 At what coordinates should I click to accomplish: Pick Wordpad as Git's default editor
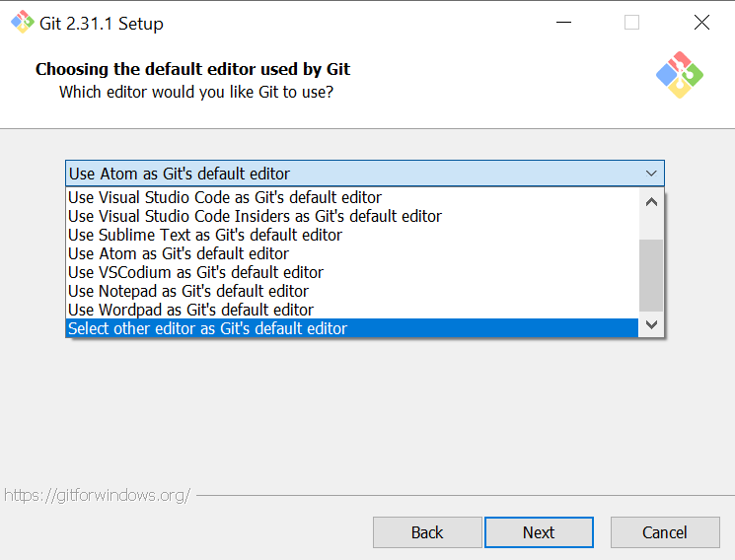tap(190, 310)
